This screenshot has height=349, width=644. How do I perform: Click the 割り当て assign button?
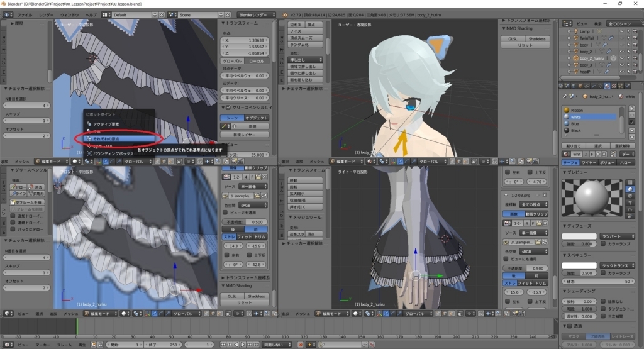tap(574, 146)
